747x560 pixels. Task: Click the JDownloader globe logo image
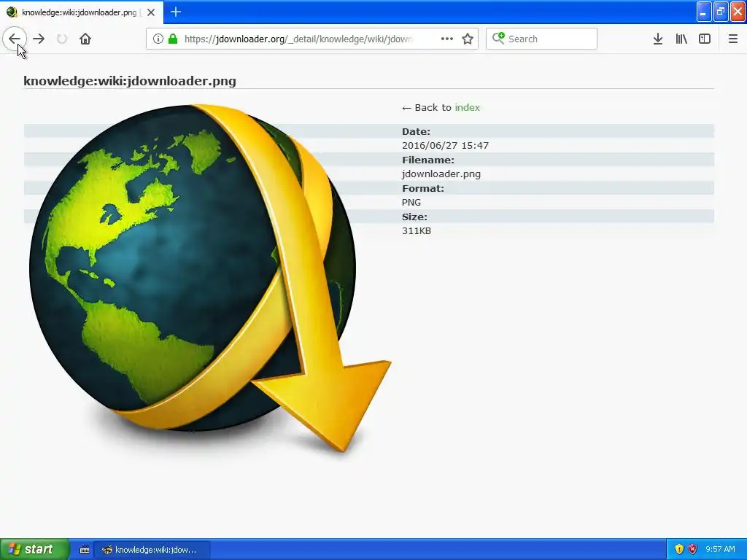(x=209, y=278)
